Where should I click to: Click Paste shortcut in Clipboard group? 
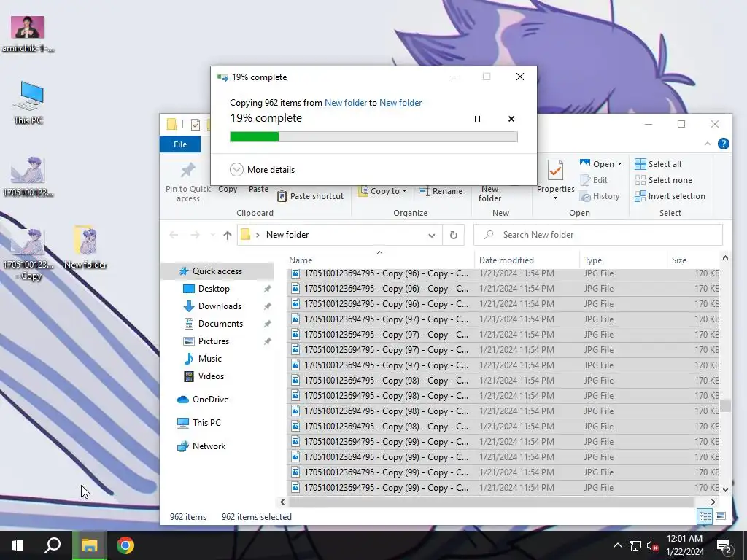[x=310, y=196]
